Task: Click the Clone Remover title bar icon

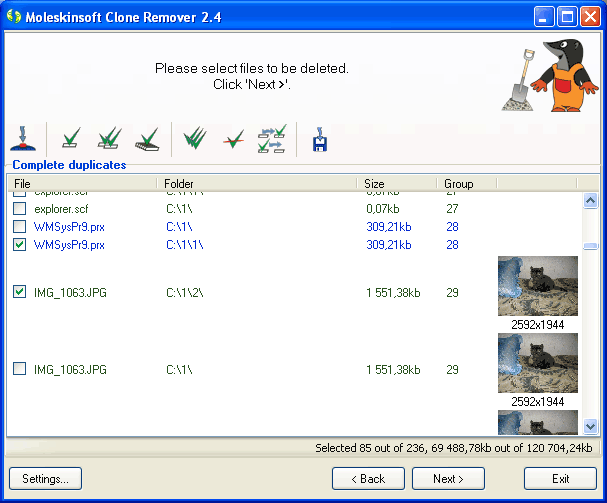Action: pos(14,17)
